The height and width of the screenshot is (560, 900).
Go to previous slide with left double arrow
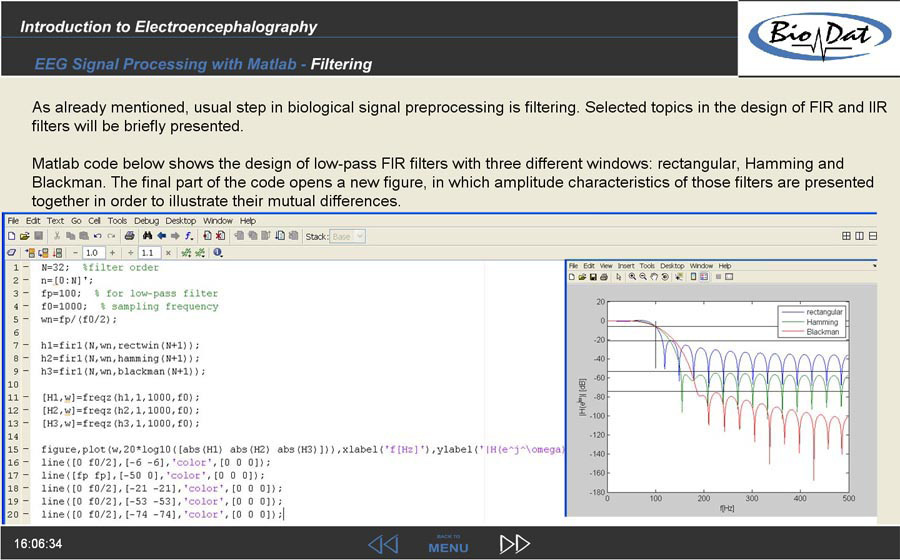tap(383, 544)
